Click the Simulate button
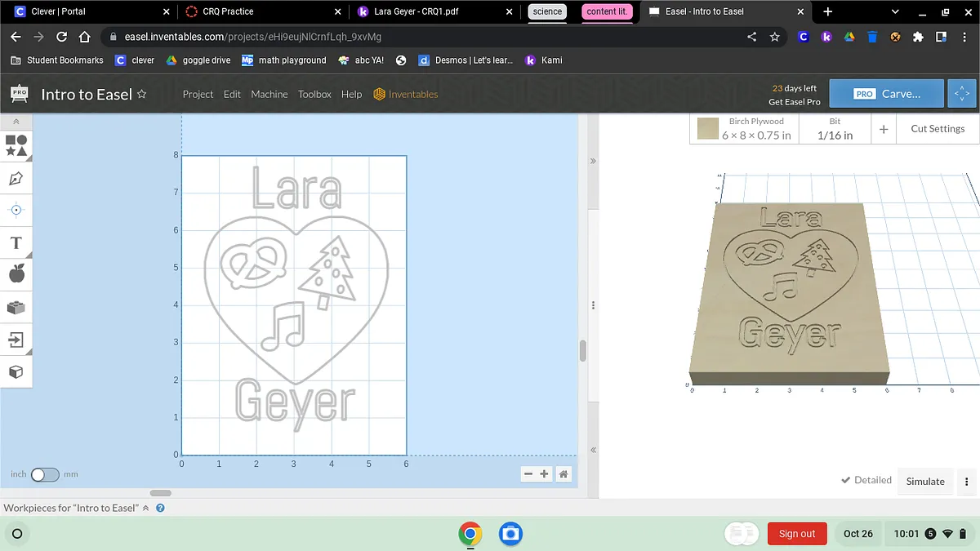Image resolution: width=980 pixels, height=551 pixels. coord(925,482)
